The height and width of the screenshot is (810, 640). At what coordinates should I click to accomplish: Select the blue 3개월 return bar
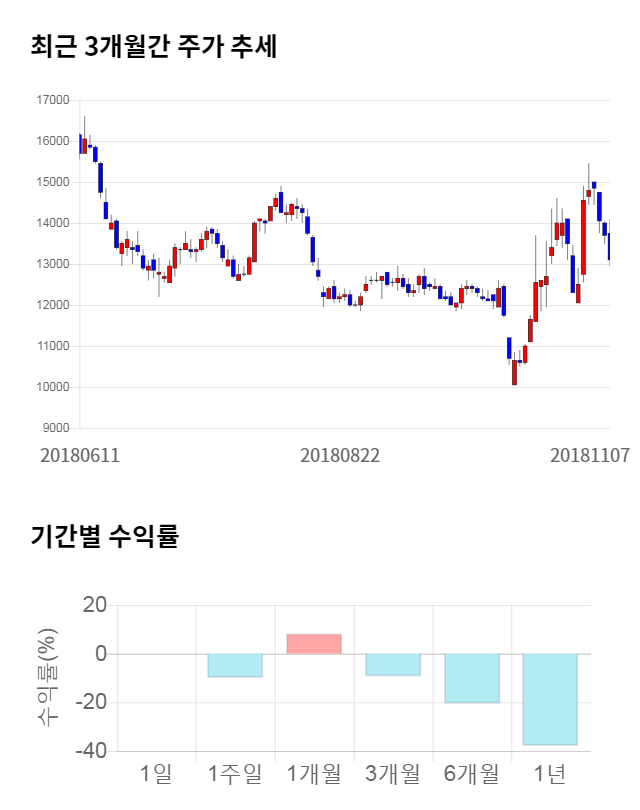[x=393, y=664]
